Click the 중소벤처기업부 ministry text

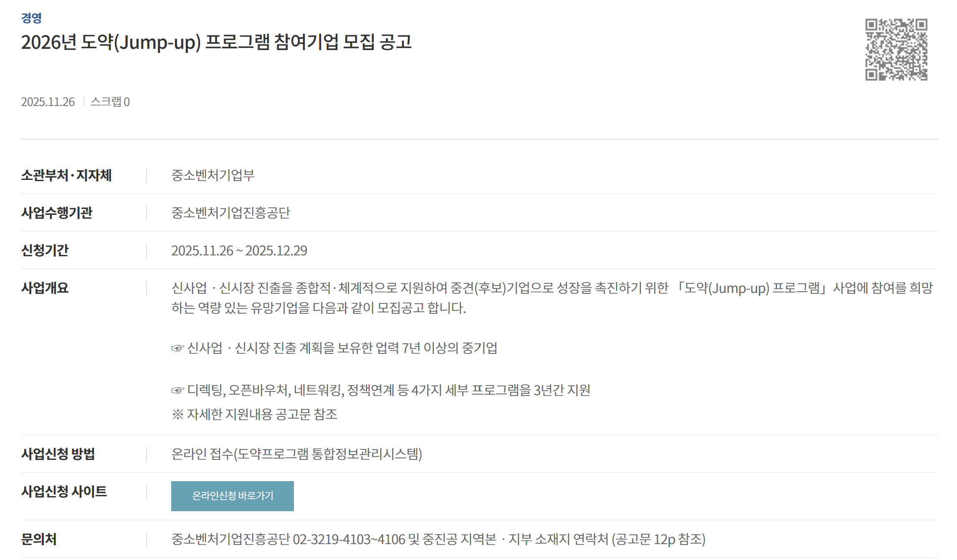pos(213,175)
